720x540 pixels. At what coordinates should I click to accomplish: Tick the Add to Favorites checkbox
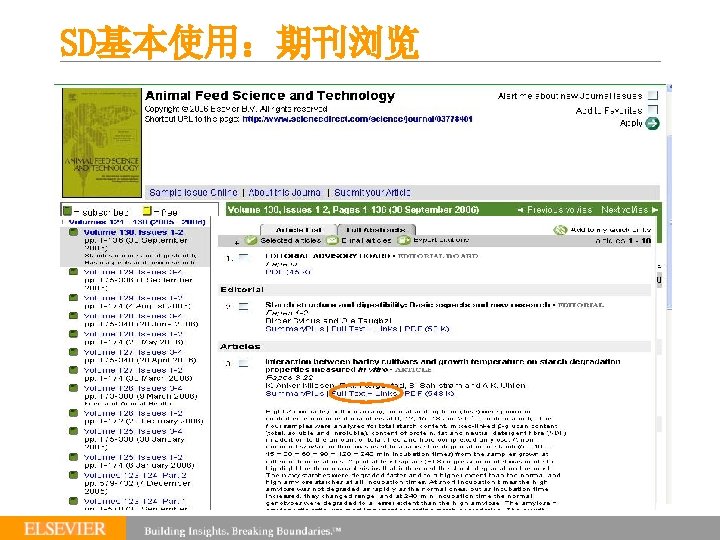[x=653, y=110]
